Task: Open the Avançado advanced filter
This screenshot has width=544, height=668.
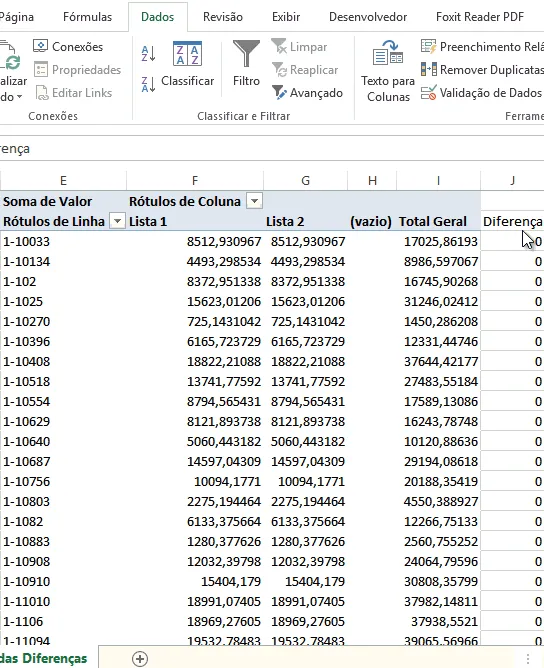Action: click(x=307, y=93)
